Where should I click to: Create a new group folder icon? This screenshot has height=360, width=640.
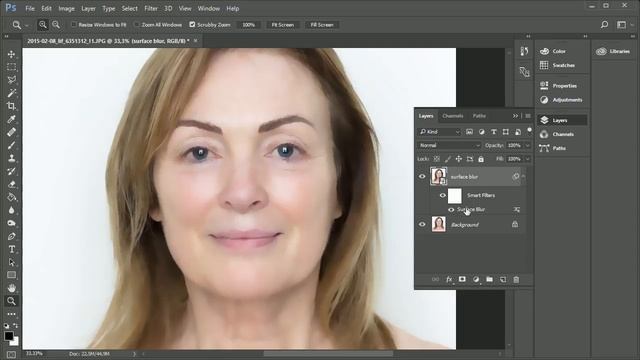tap(489, 280)
